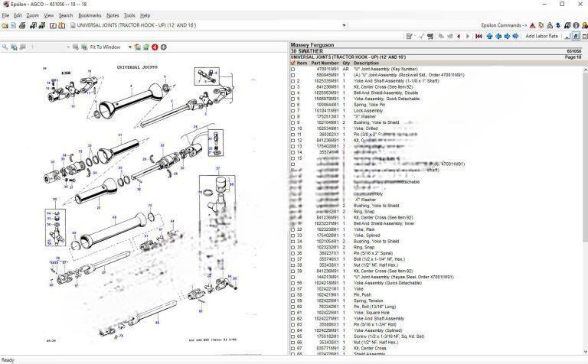The width and height of the screenshot is (588, 364).
Task: Click the print icon in the toolbar
Action: tap(22, 25)
